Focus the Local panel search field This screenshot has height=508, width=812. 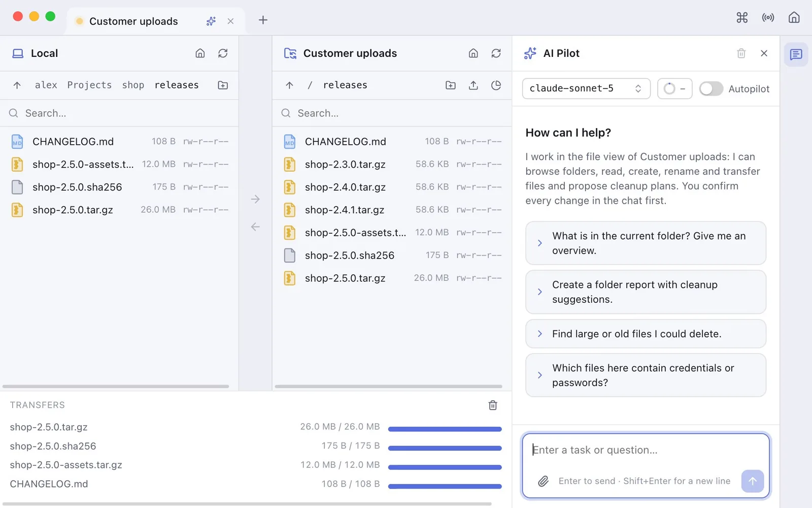[119, 113]
